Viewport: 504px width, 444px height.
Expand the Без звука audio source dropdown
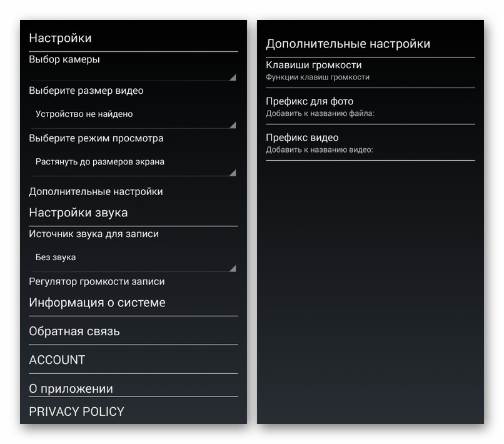tap(133, 258)
